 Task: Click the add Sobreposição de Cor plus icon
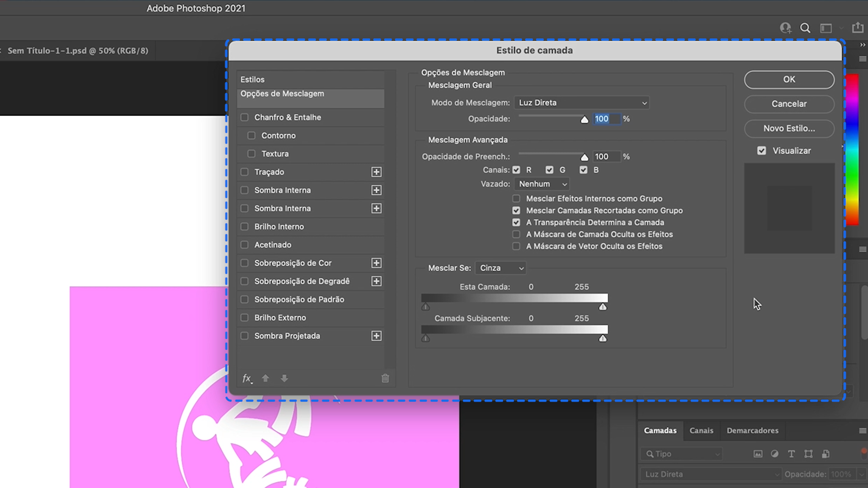376,263
